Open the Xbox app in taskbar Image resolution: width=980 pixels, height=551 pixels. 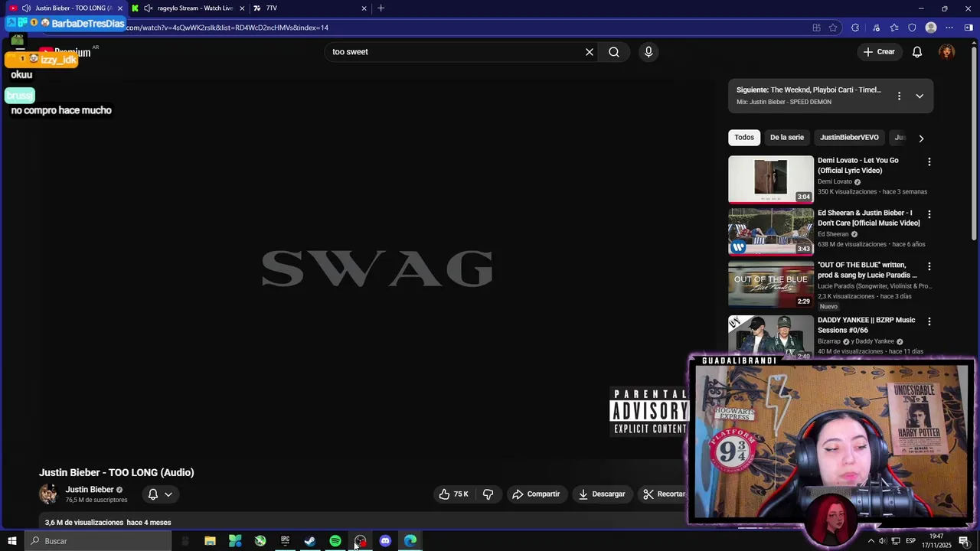(260, 541)
